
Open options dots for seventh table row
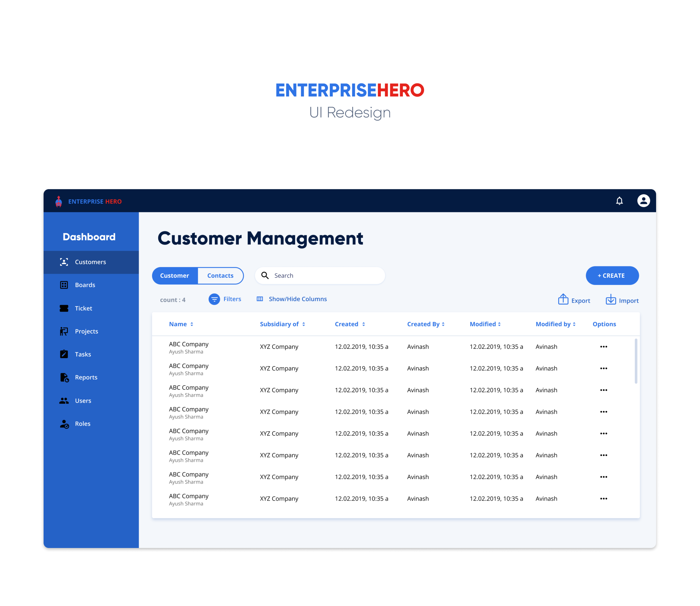(604, 477)
